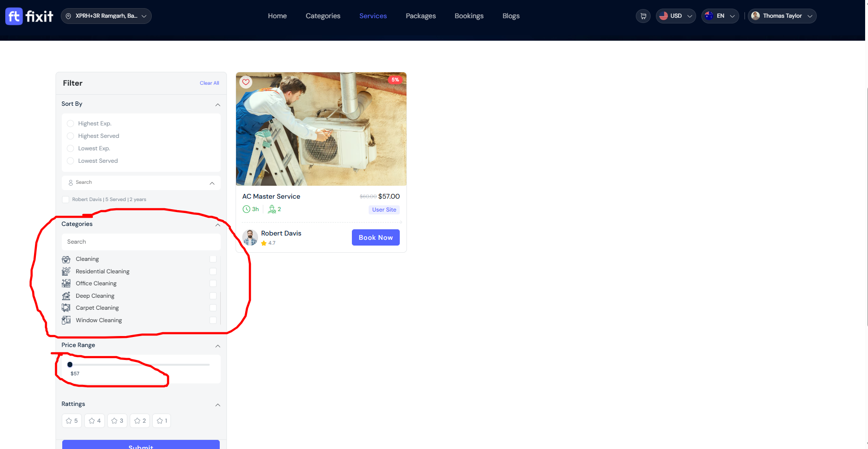Check the Deep Cleaning category checkbox
The width and height of the screenshot is (868, 449).
pyautogui.click(x=213, y=296)
